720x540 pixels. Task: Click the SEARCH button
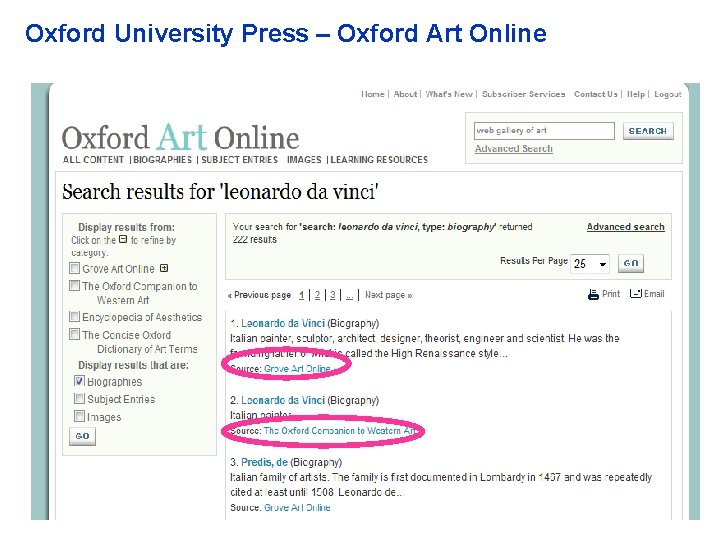point(648,131)
